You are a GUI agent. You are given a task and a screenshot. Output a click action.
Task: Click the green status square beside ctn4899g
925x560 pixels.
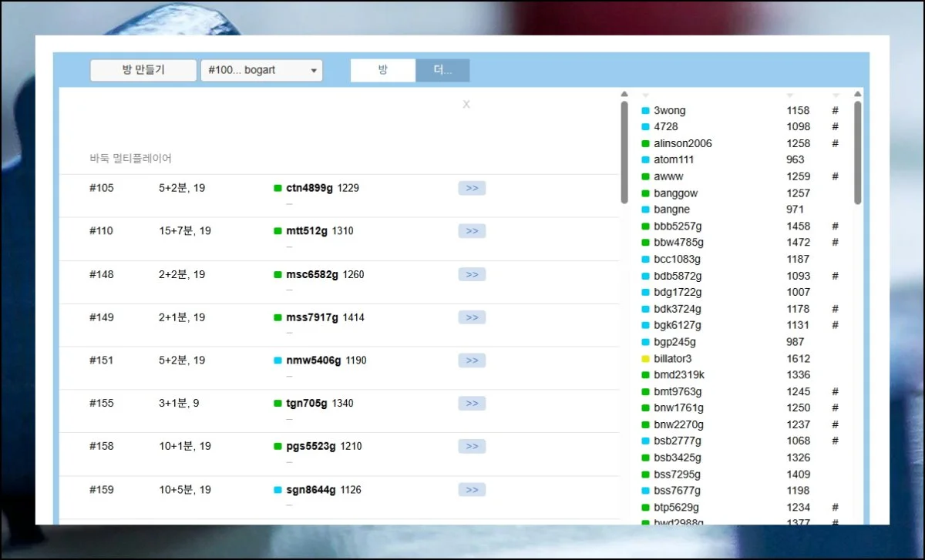coord(277,188)
